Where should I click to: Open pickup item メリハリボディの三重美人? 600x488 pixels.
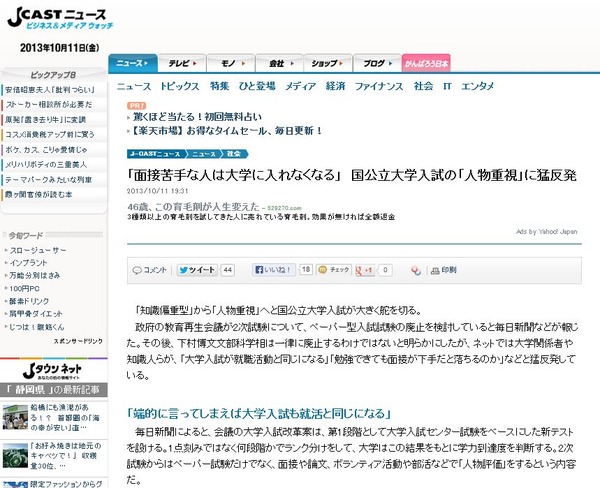pyautogui.click(x=46, y=165)
